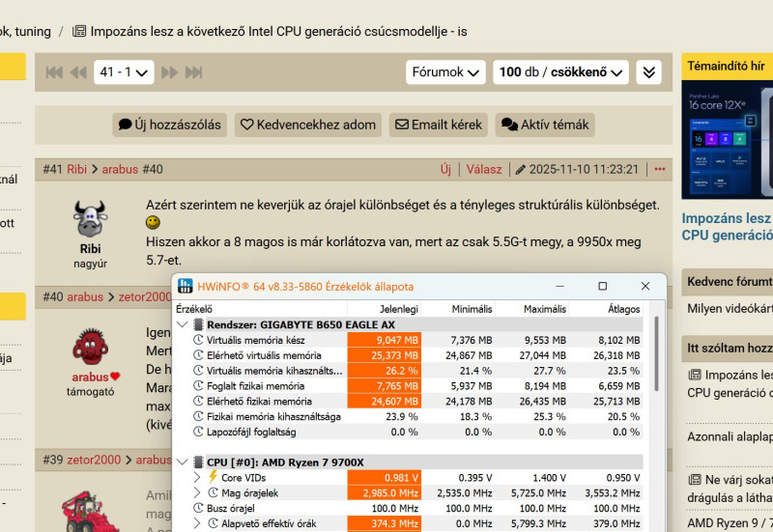
Task: Click Válasz to reply to post #41
Action: click(484, 170)
